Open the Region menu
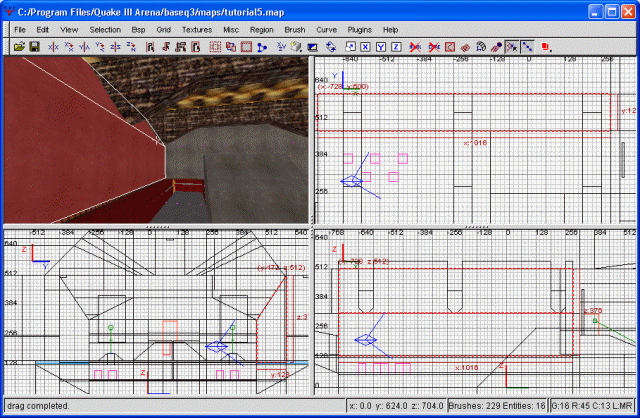The image size is (640, 418). [262, 30]
